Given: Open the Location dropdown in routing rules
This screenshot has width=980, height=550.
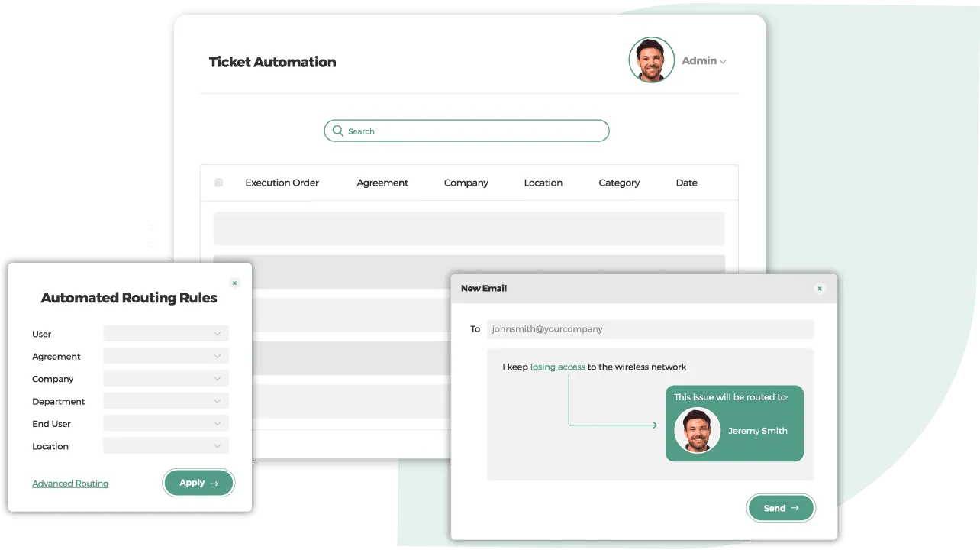Looking at the screenshot, I should 166,446.
